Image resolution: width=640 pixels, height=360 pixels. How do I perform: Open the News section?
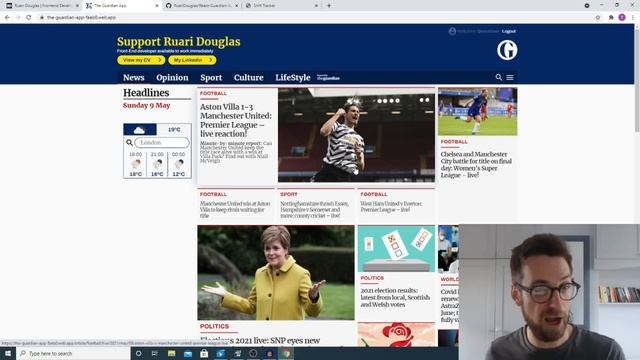click(x=133, y=78)
